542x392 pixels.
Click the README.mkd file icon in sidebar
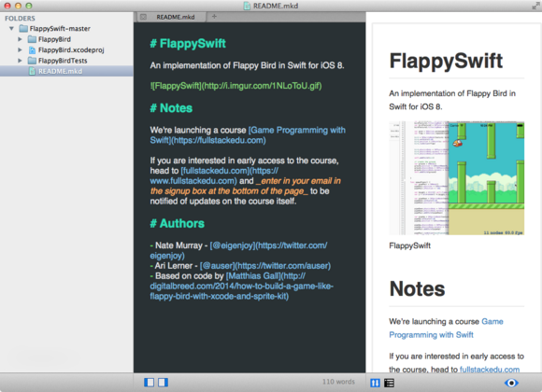click(32, 71)
